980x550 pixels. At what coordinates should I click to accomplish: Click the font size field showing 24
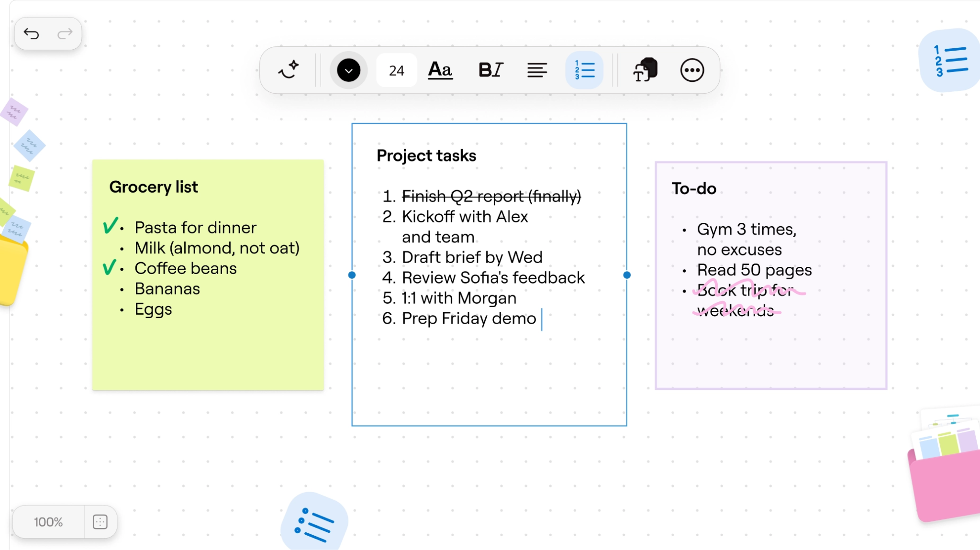(x=396, y=70)
